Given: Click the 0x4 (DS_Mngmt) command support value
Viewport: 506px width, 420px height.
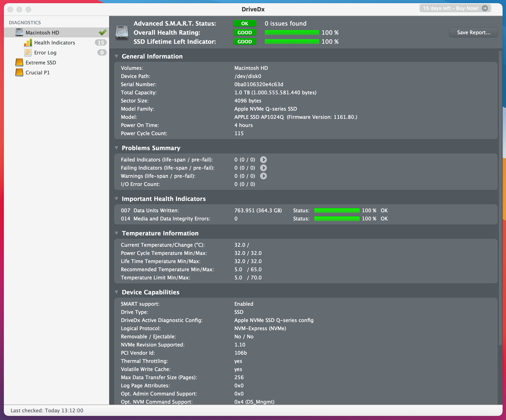Looking at the screenshot, I should pyautogui.click(x=254, y=402).
